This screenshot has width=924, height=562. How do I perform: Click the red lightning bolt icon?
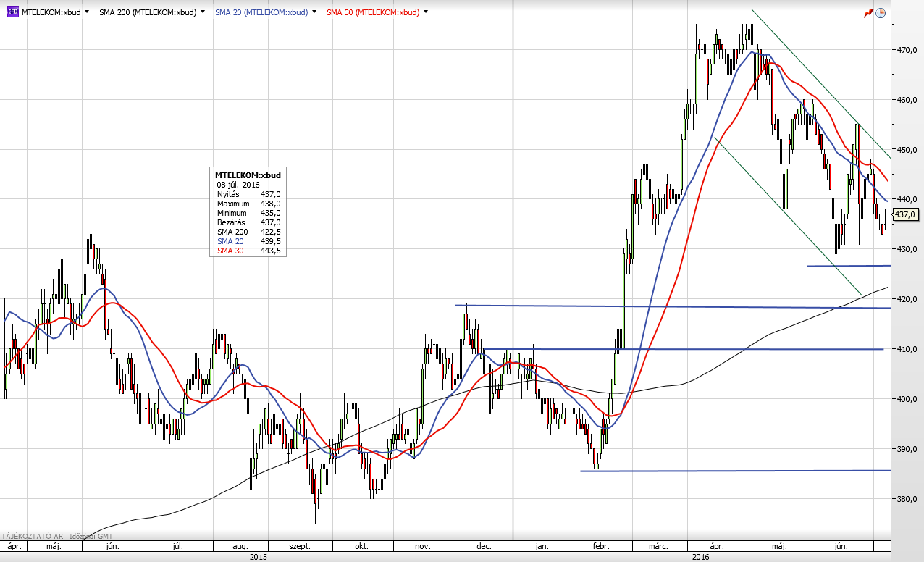(x=868, y=13)
